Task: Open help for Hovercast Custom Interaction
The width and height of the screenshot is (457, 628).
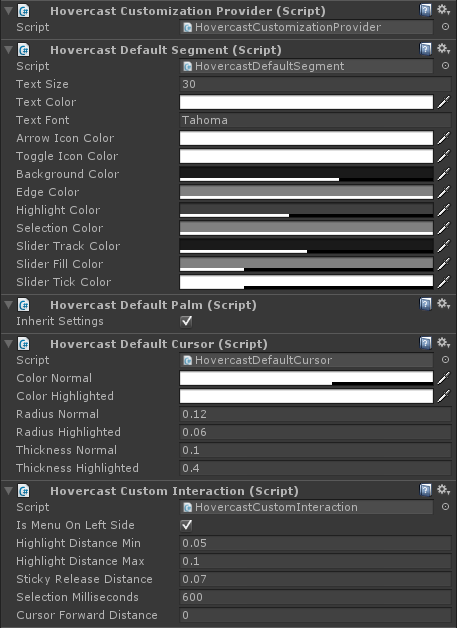Action: (425, 490)
